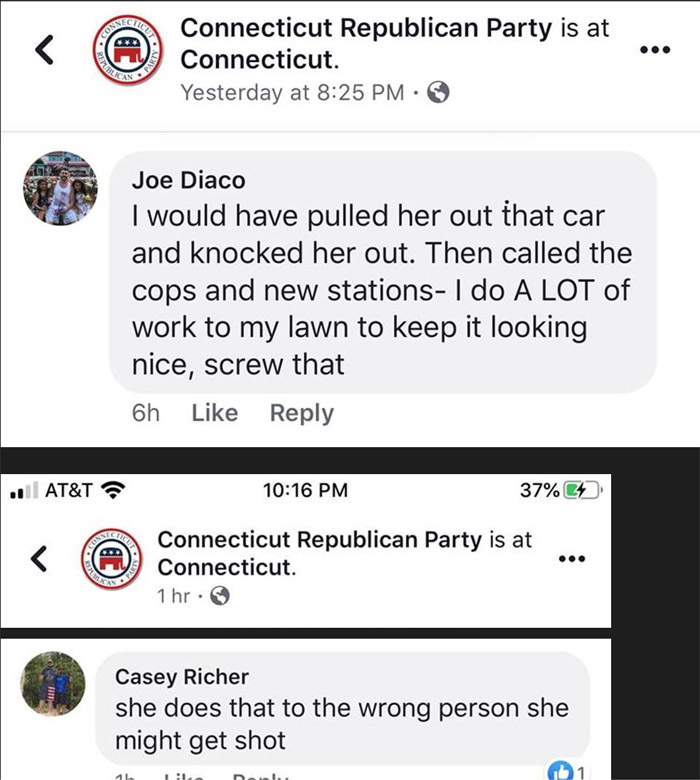Tap the back chevron in the lower post header
Image resolution: width=700 pixels, height=780 pixels.
pyautogui.click(x=40, y=560)
